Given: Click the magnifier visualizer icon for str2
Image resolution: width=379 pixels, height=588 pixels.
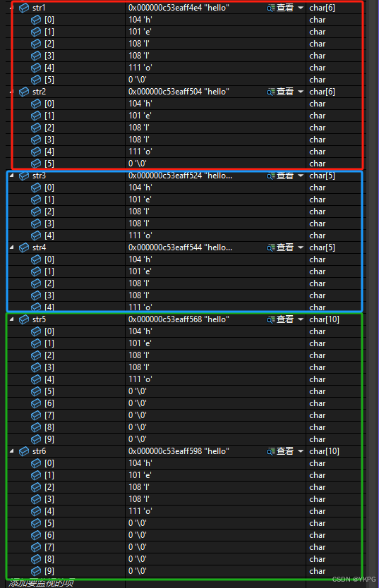Looking at the screenshot, I should coord(270,92).
